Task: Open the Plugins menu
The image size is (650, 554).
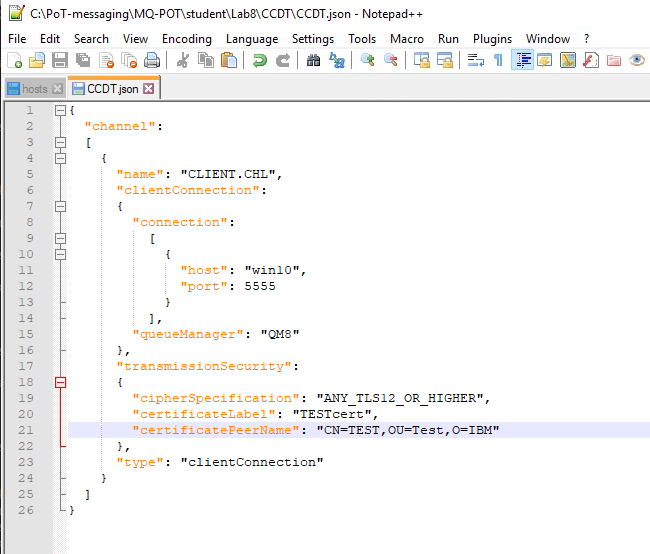Action: coord(492,39)
